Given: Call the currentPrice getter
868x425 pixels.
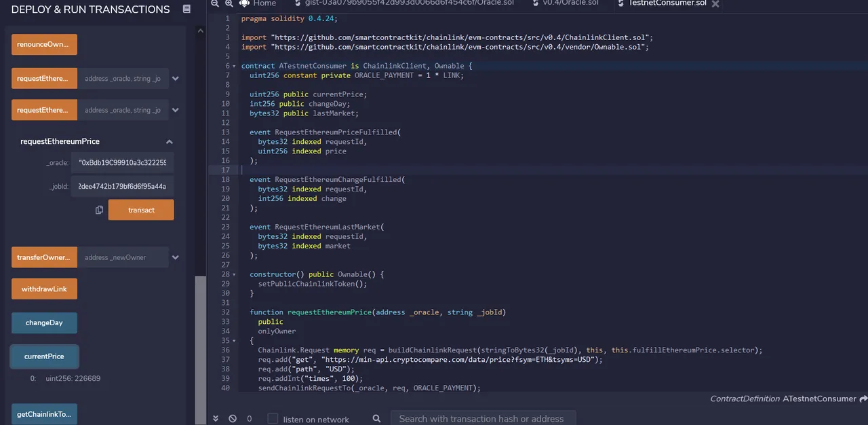Looking at the screenshot, I should (x=44, y=356).
